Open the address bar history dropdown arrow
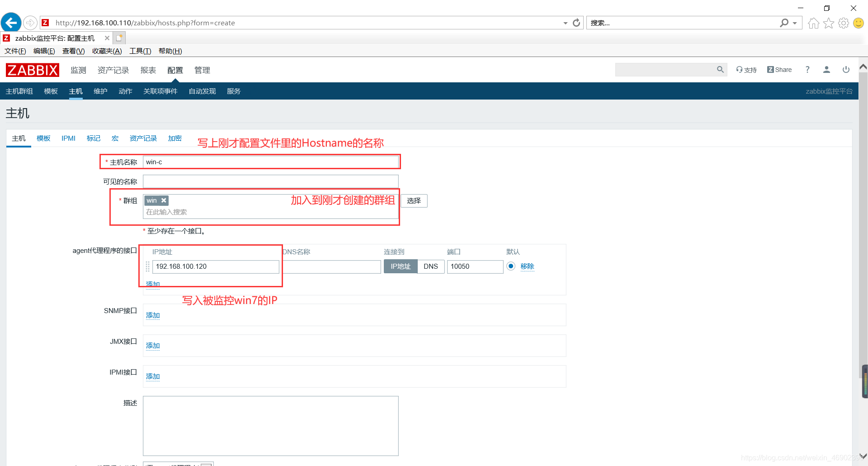 pos(565,23)
